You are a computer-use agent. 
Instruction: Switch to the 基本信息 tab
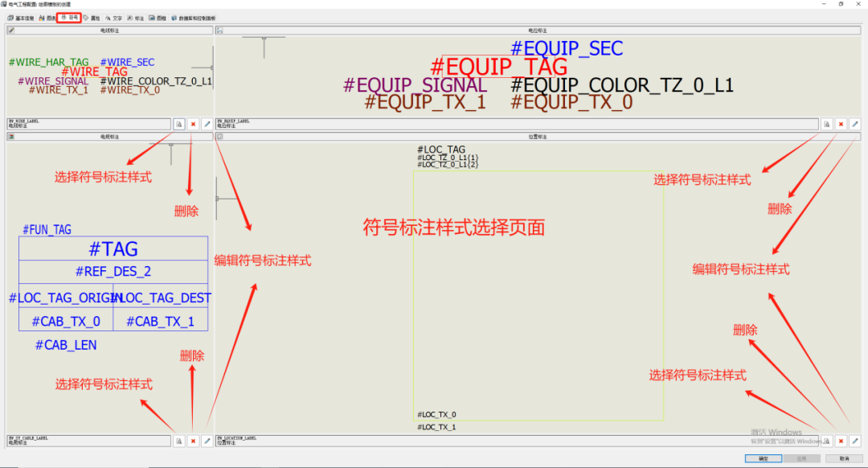(25, 17)
